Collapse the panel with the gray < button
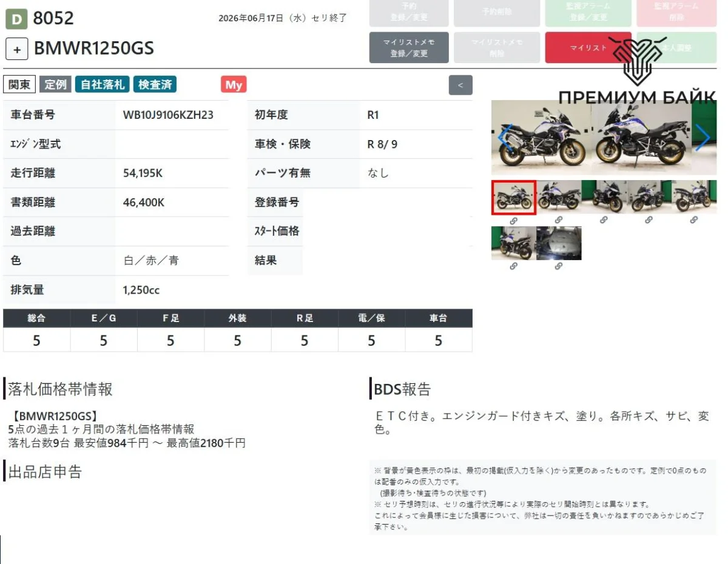The width and height of the screenshot is (728, 564). [460, 85]
